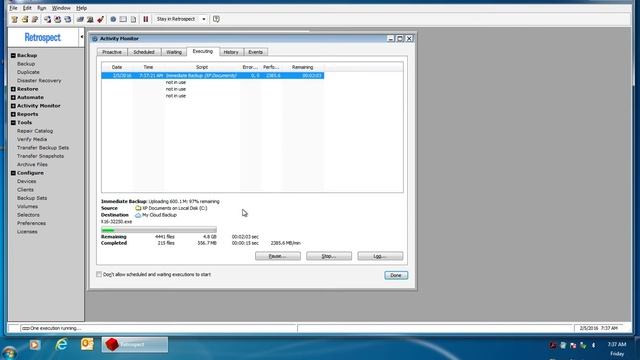Click the blue round toolbar icon
The height and width of the screenshot is (360, 640).
coord(113,19)
